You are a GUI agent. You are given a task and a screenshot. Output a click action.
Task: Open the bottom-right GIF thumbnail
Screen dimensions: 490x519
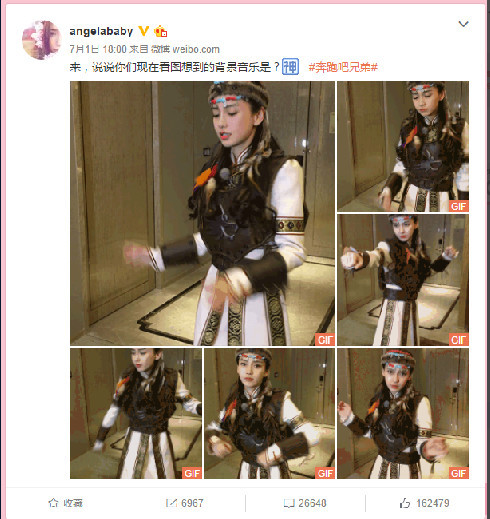point(403,413)
